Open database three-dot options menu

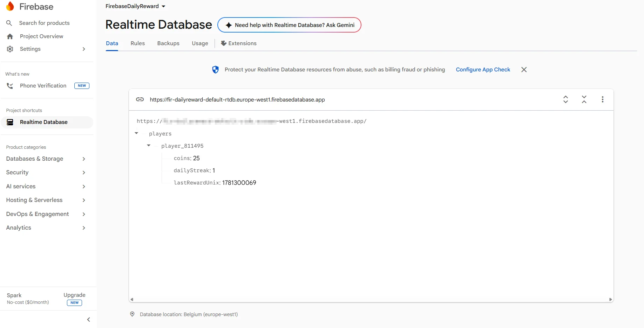pyautogui.click(x=603, y=99)
